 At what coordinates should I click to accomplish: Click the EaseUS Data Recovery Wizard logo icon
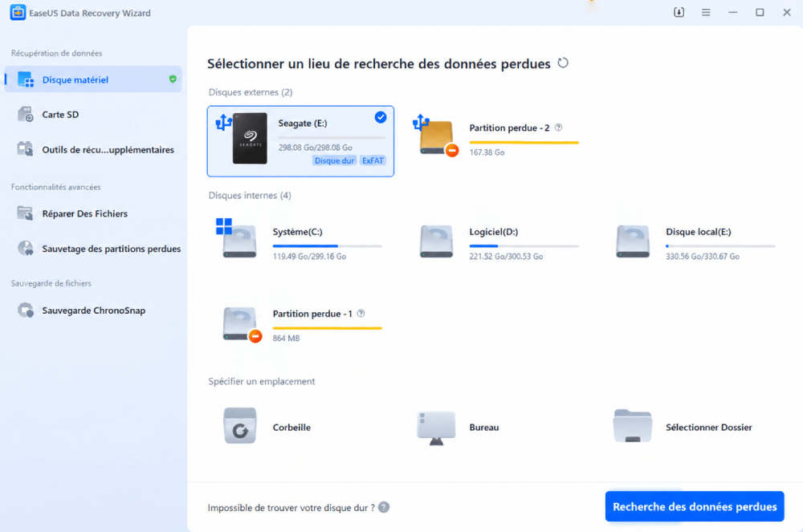click(18, 12)
